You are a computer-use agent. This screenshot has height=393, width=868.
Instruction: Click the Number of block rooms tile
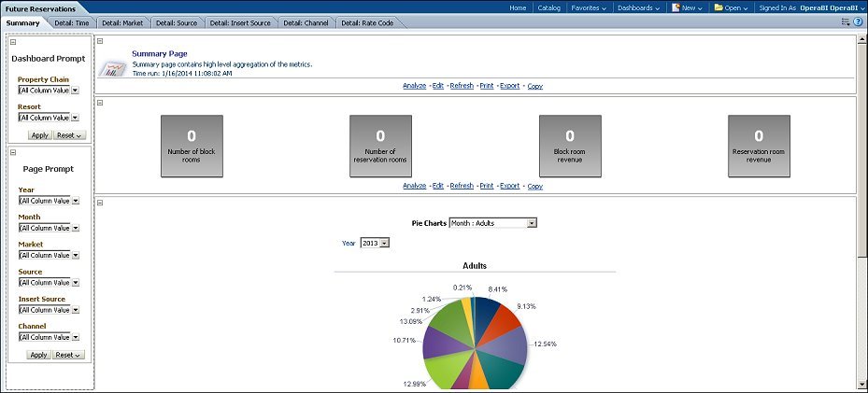192,147
